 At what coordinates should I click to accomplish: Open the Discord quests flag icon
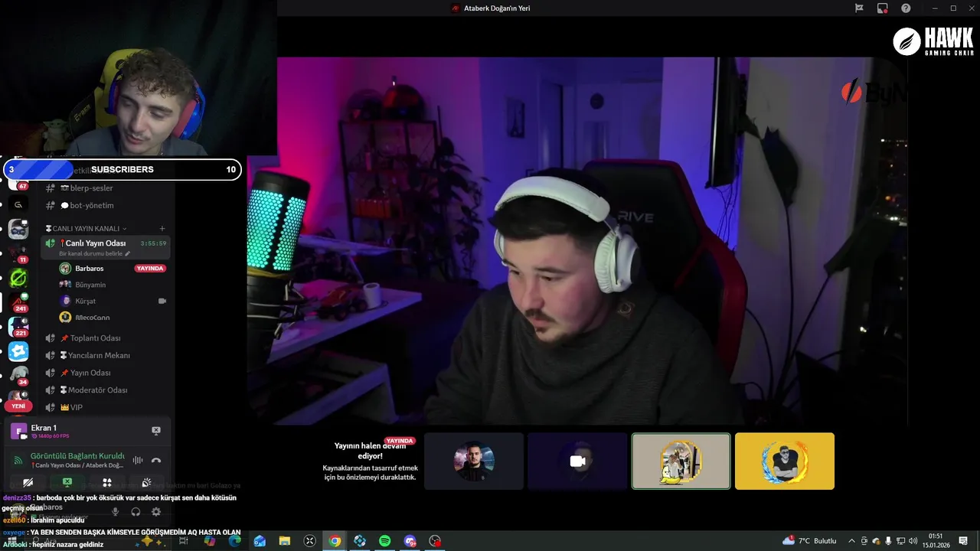tap(859, 8)
